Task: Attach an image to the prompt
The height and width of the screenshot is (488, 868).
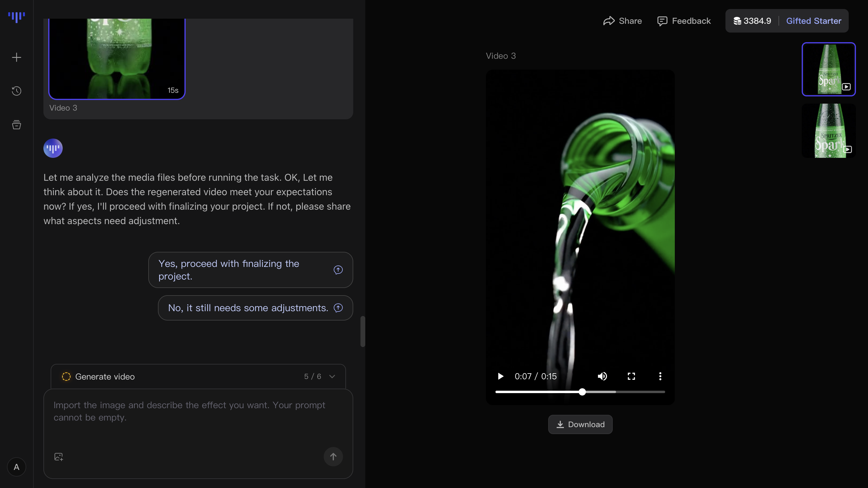Action: coord(58,456)
